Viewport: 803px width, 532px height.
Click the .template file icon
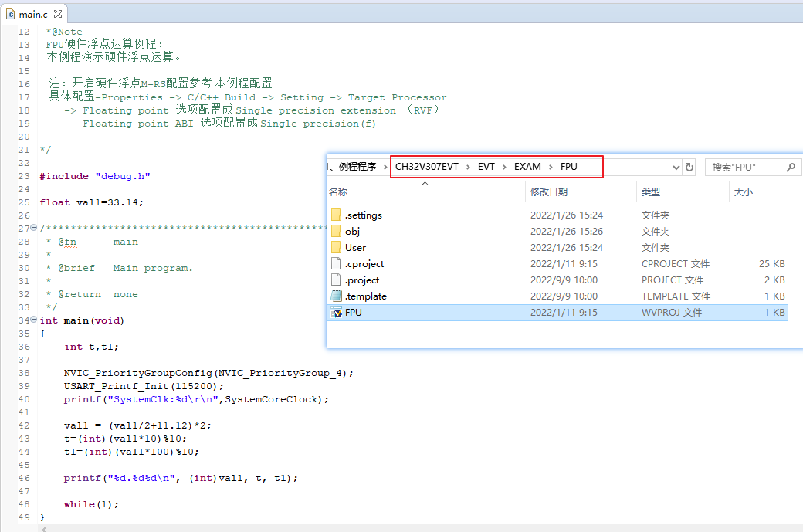coord(336,296)
